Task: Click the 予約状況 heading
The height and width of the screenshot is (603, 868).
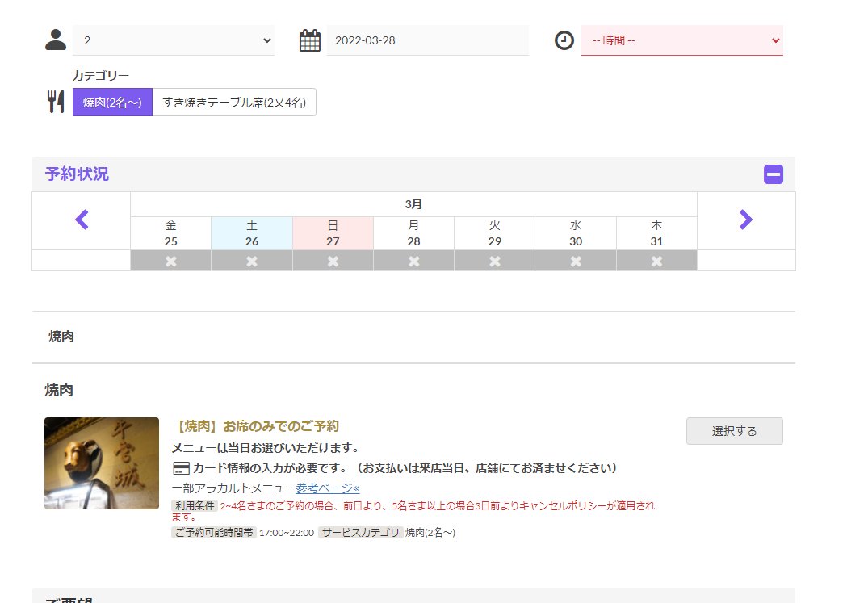Action: click(x=77, y=174)
